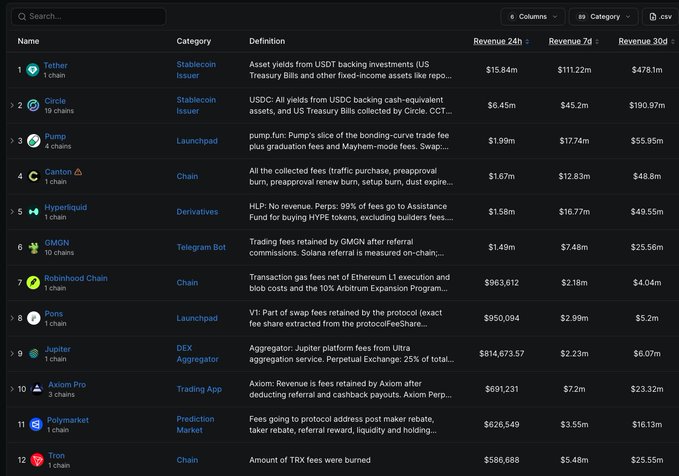Download the table as .csv
Screen dimensions: 679x476
tap(661, 17)
